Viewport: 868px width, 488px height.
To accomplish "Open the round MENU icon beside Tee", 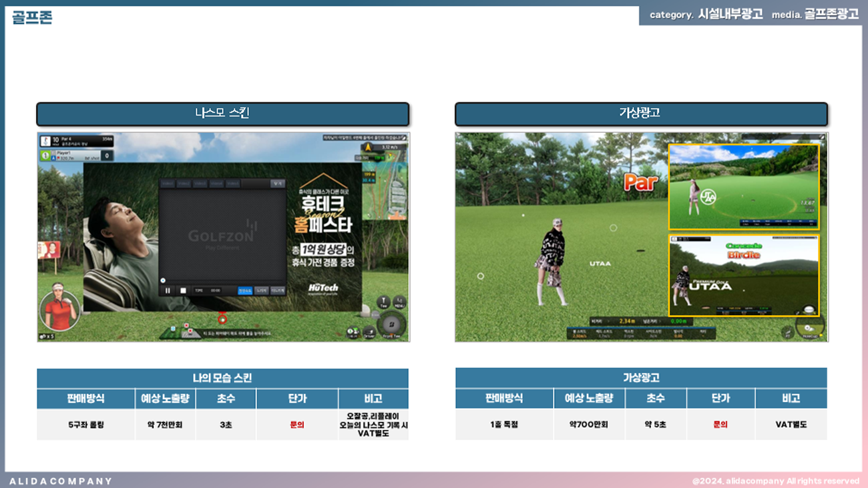I will [399, 302].
